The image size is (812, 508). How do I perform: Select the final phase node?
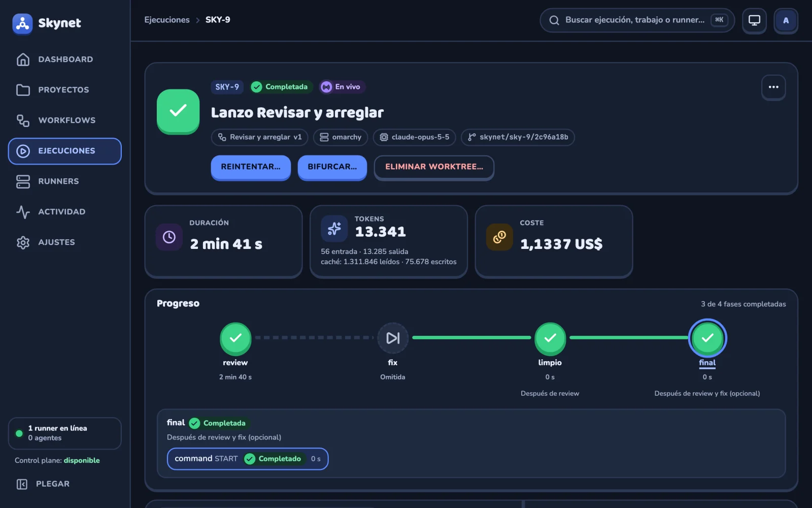[x=707, y=338]
